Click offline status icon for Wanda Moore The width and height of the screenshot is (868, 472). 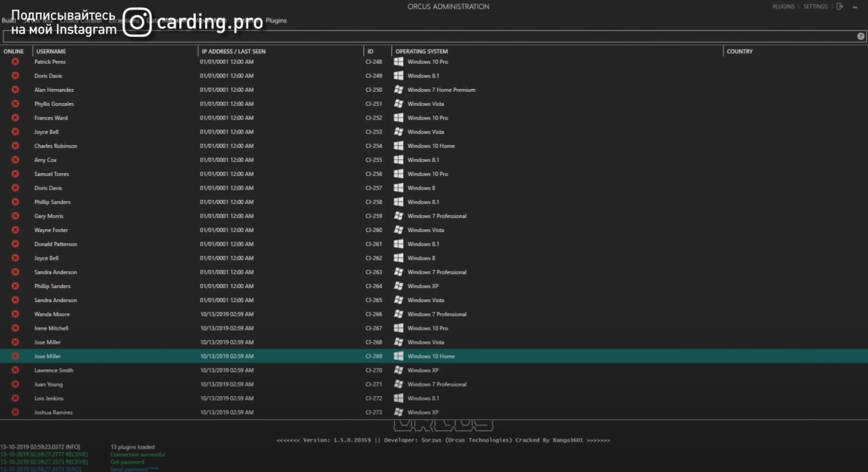click(15, 314)
